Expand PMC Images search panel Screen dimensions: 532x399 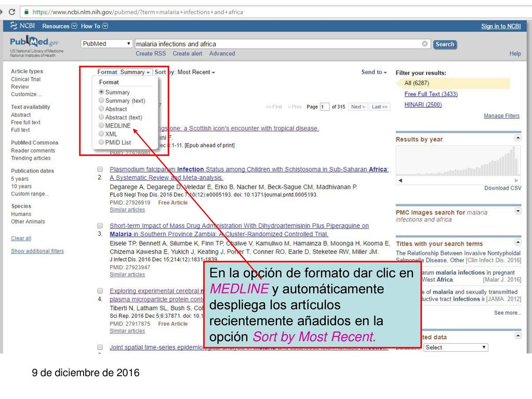pos(518,211)
